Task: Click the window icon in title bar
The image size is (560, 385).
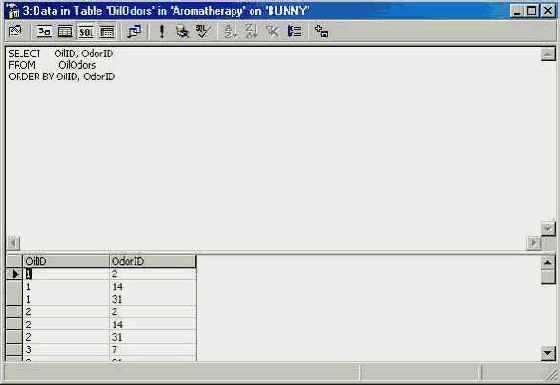Action: point(13,11)
